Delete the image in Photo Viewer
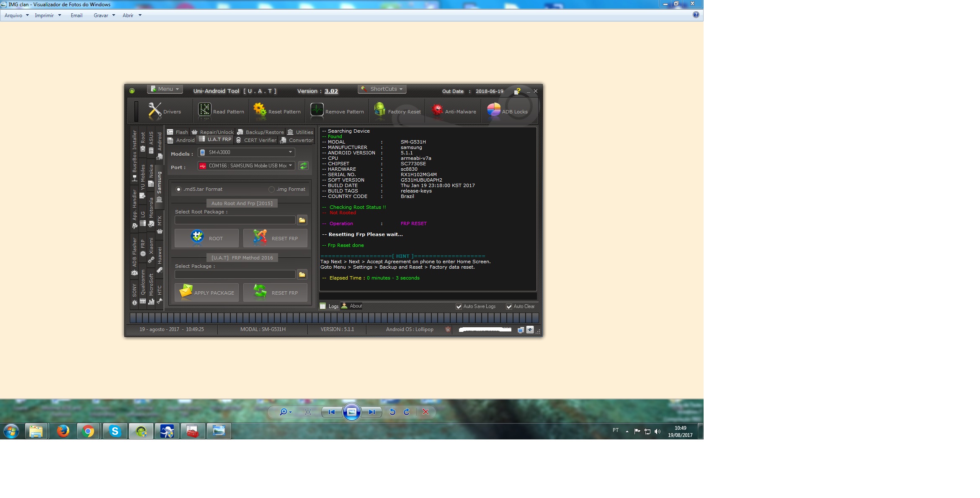 [x=426, y=412]
